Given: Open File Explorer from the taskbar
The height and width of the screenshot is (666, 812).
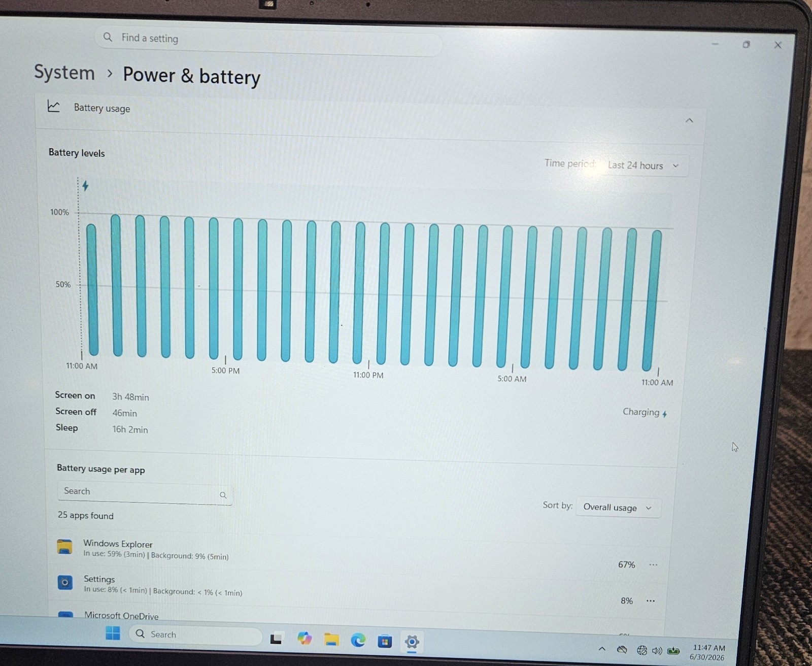Looking at the screenshot, I should coord(331,640).
